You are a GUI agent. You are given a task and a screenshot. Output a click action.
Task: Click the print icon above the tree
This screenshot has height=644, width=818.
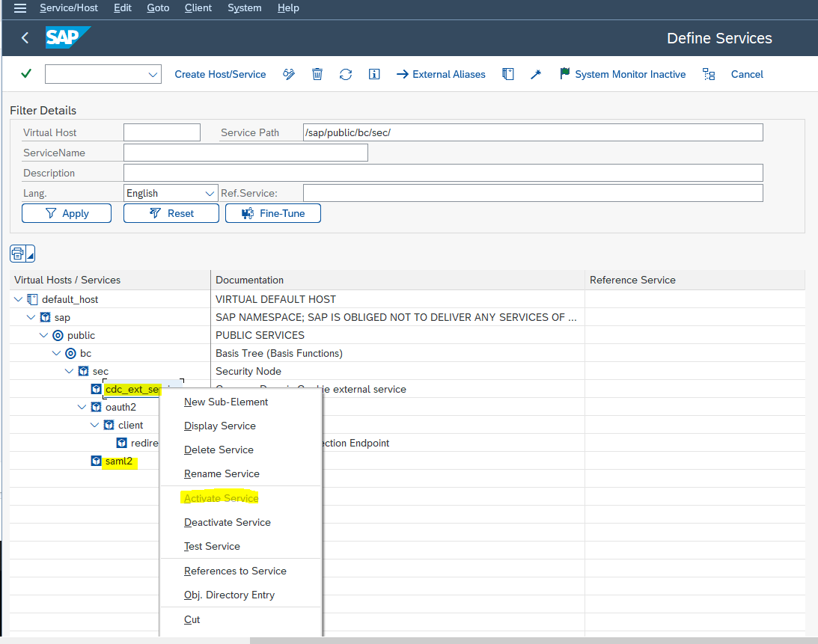(x=18, y=254)
